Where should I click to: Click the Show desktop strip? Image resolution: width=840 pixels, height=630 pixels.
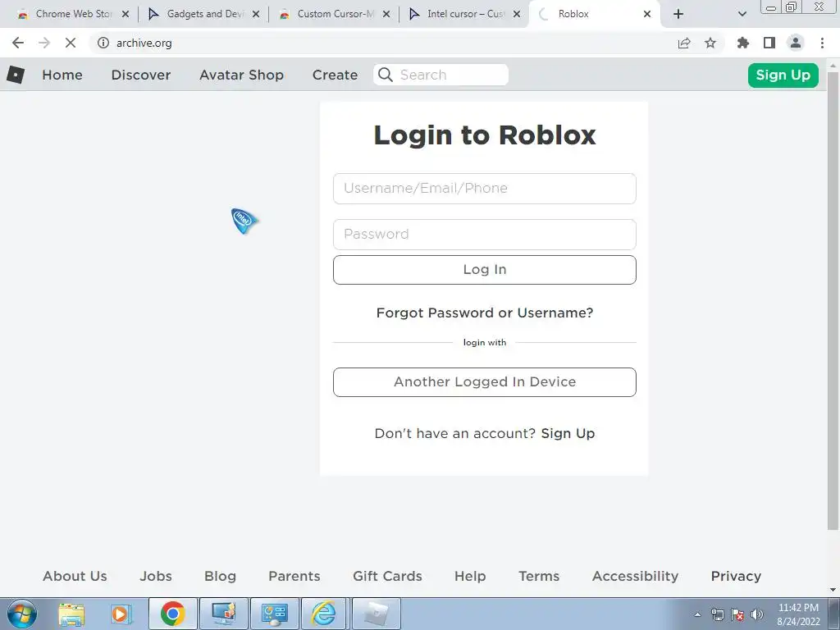coord(833,614)
